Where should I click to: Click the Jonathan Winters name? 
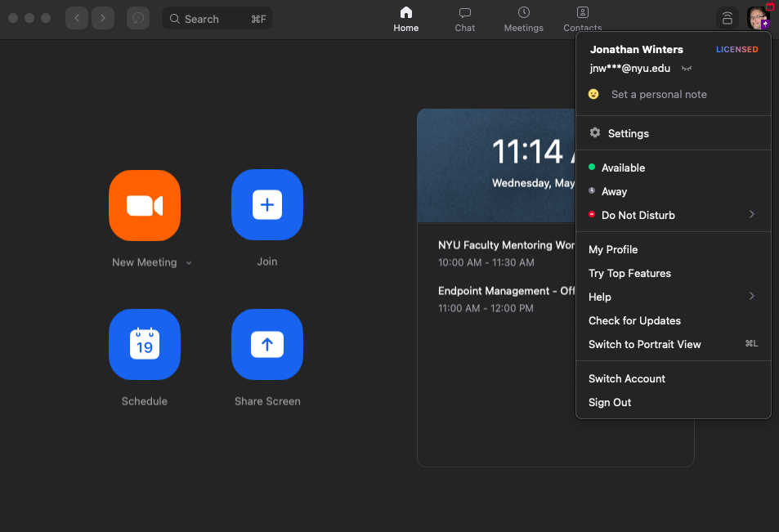(x=637, y=50)
